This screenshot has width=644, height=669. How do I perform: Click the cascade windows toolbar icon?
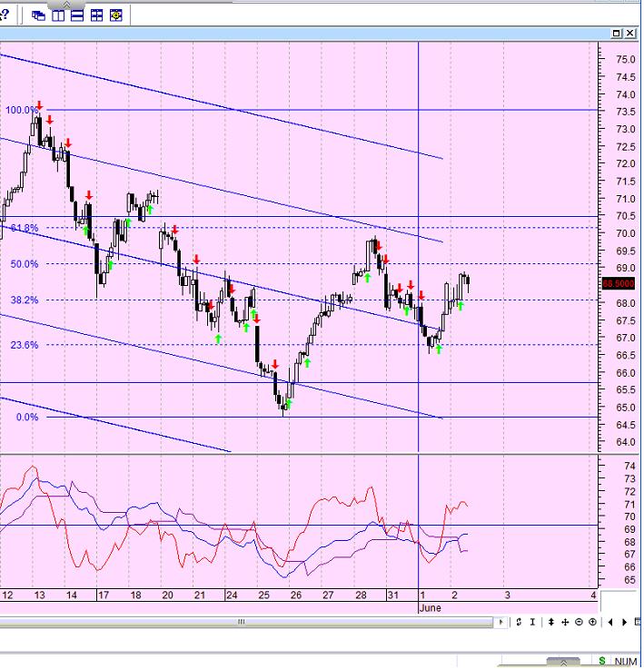click(x=39, y=15)
